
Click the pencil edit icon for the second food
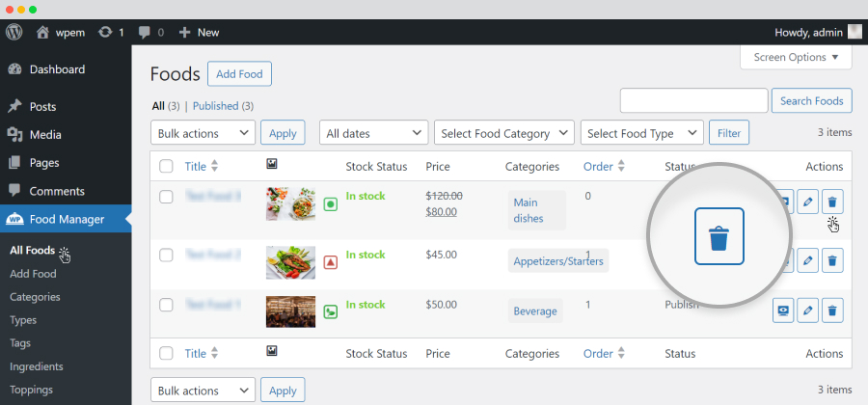click(x=807, y=260)
